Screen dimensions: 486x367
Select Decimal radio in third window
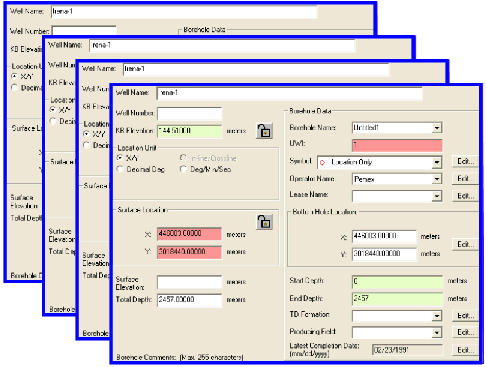pyautogui.click(x=86, y=145)
